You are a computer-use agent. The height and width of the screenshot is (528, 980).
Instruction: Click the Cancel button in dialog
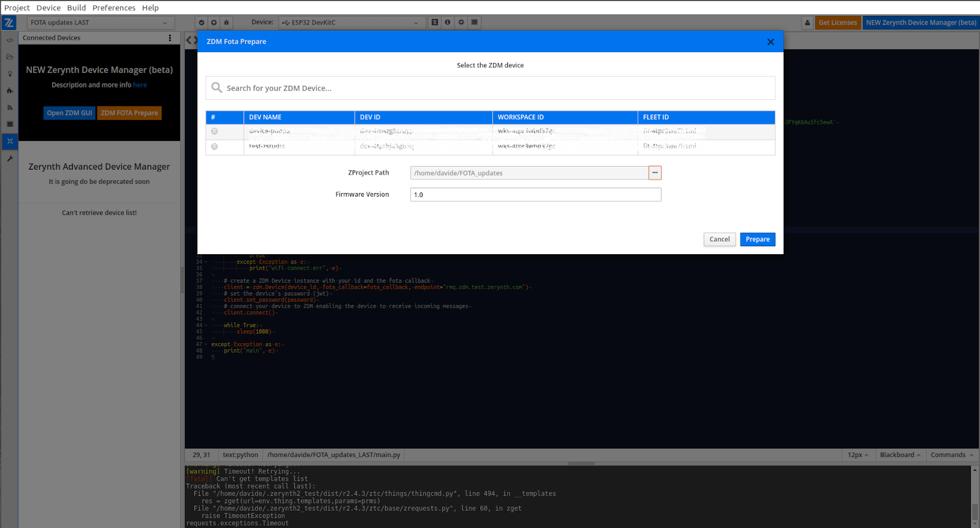(x=720, y=239)
